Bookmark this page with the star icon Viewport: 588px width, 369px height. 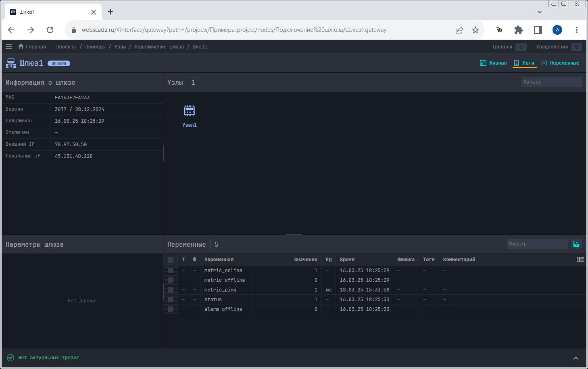[x=475, y=30]
